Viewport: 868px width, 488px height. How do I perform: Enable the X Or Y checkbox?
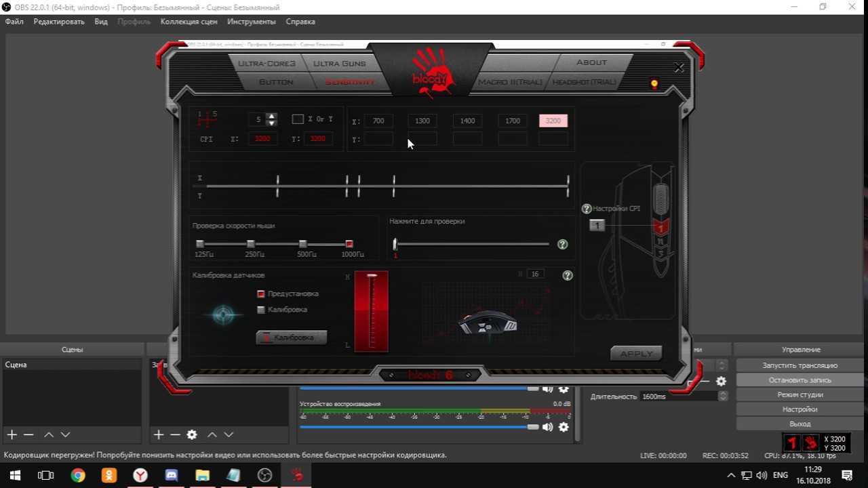(x=297, y=119)
